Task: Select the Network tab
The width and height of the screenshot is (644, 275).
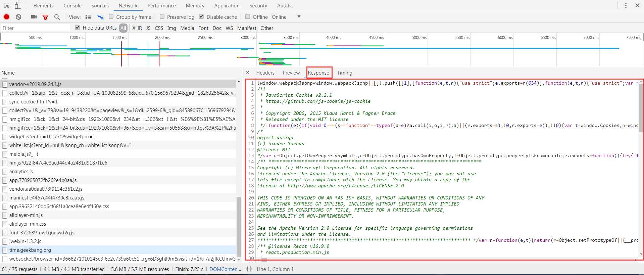Action: click(x=128, y=5)
